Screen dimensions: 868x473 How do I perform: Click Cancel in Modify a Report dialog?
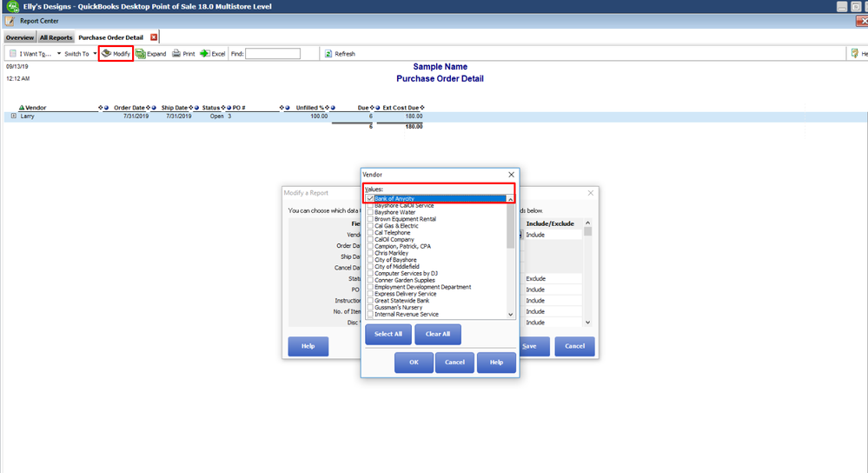point(574,346)
